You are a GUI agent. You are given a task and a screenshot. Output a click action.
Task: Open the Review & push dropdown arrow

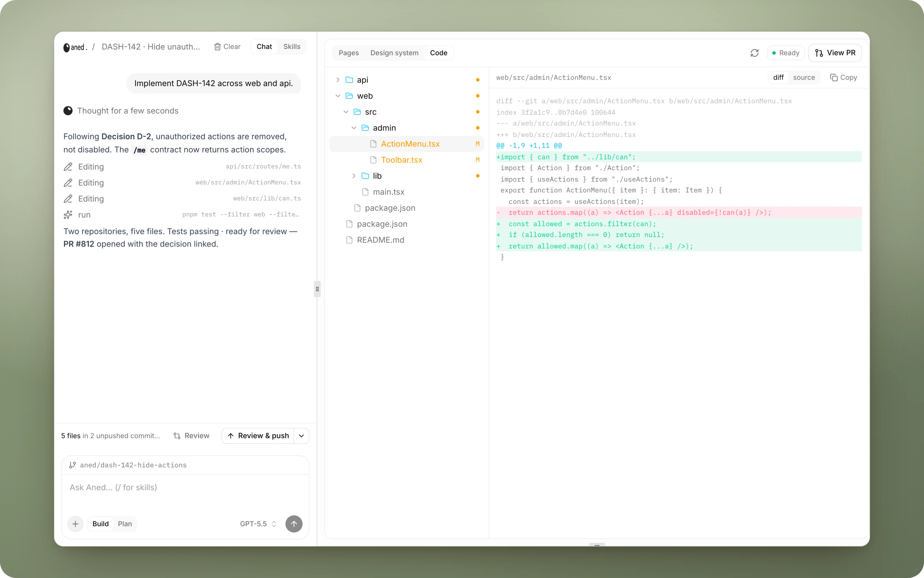coord(301,436)
